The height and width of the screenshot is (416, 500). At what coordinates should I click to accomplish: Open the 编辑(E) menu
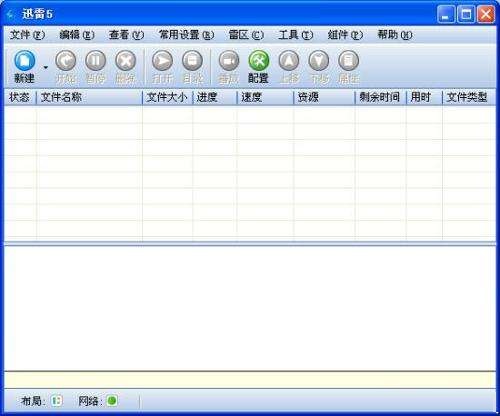[77, 35]
